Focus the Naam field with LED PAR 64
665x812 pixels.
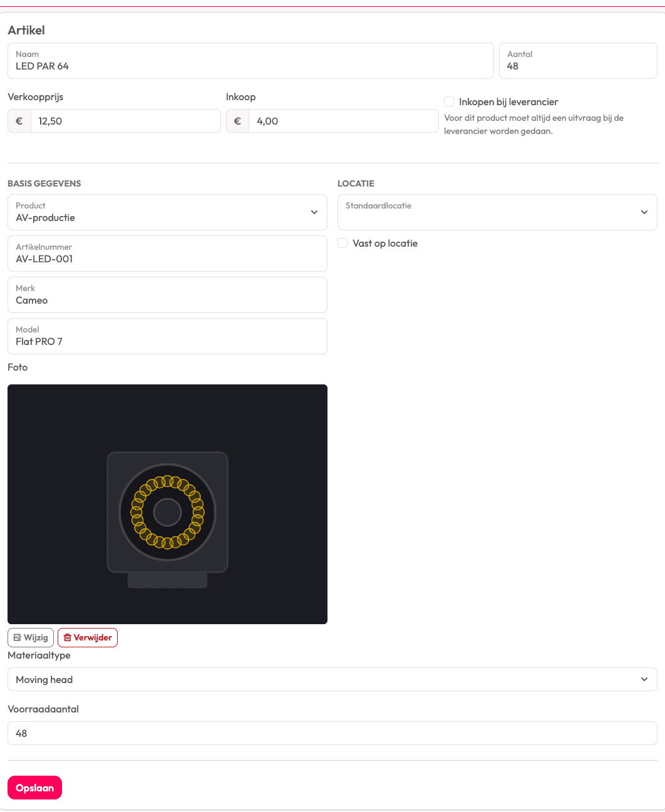[250, 61]
